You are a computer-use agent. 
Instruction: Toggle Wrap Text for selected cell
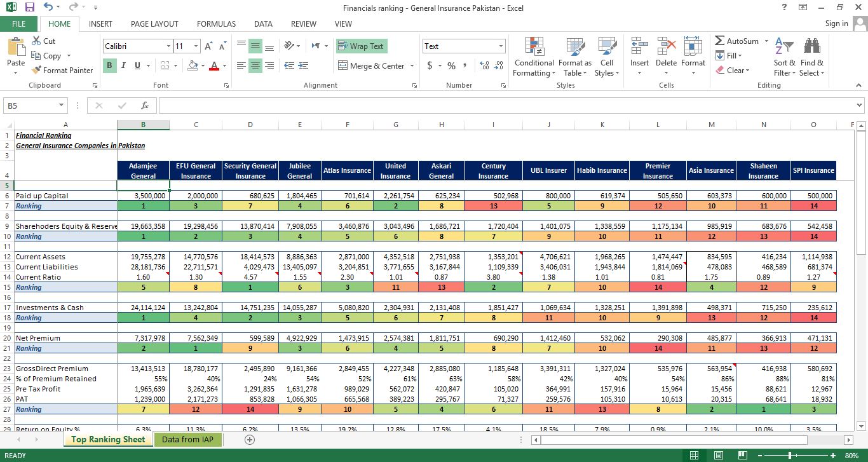(361, 46)
